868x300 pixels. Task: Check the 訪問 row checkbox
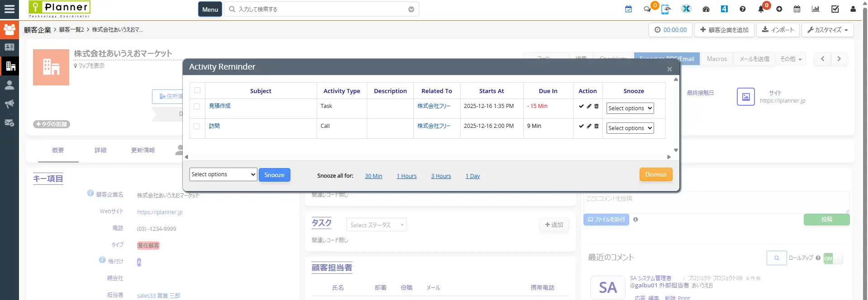click(196, 126)
